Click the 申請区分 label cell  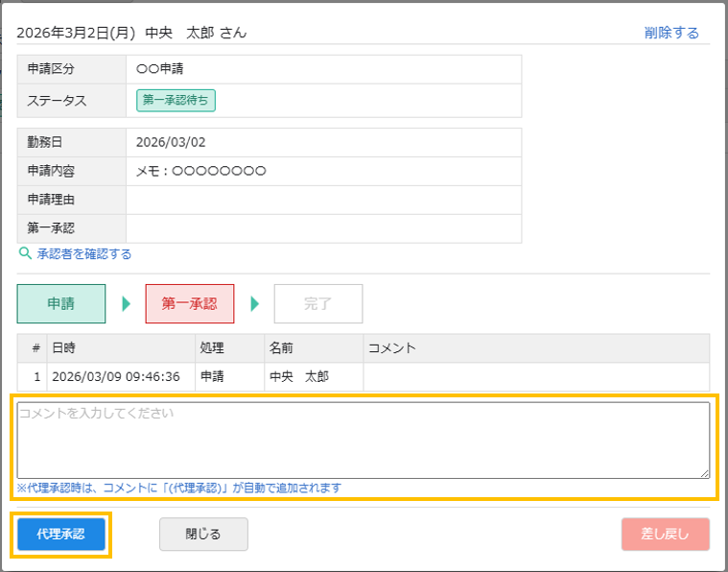click(x=72, y=69)
